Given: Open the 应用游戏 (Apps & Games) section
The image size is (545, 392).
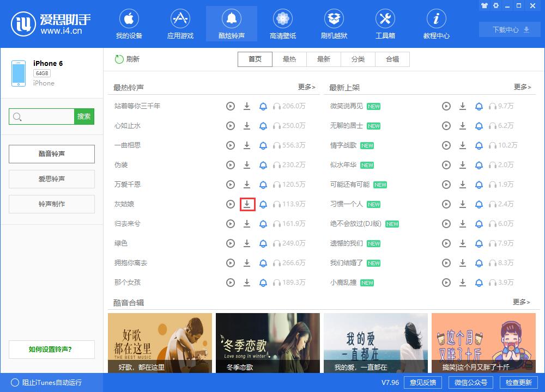Looking at the screenshot, I should tap(180, 23).
